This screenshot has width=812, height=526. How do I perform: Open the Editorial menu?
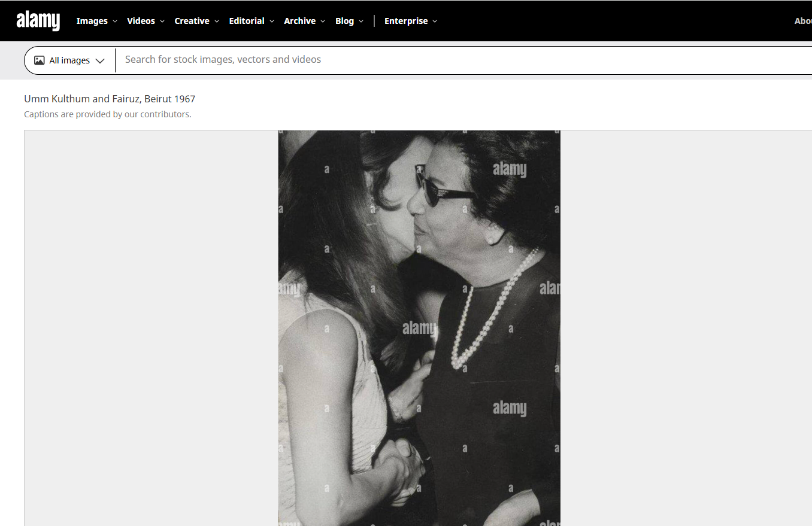click(x=246, y=21)
